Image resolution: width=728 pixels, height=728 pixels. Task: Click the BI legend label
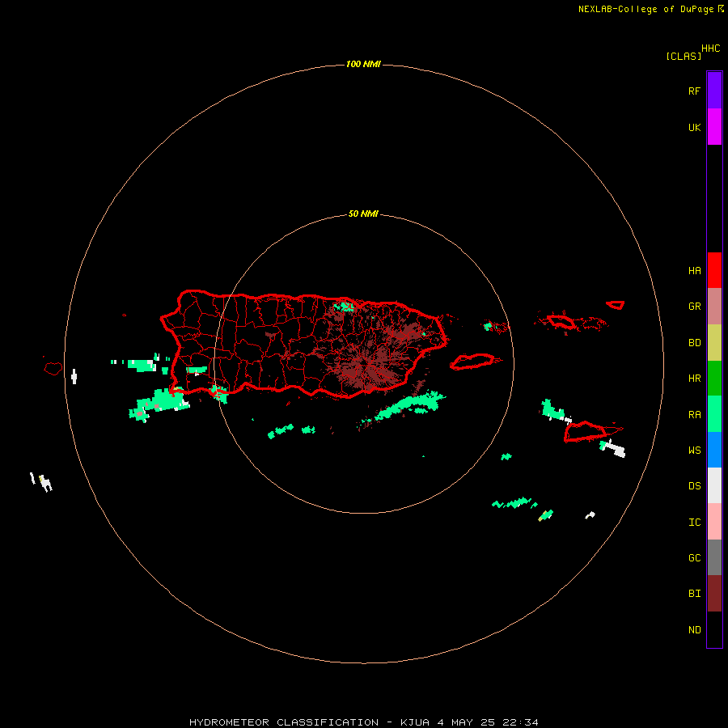[694, 594]
